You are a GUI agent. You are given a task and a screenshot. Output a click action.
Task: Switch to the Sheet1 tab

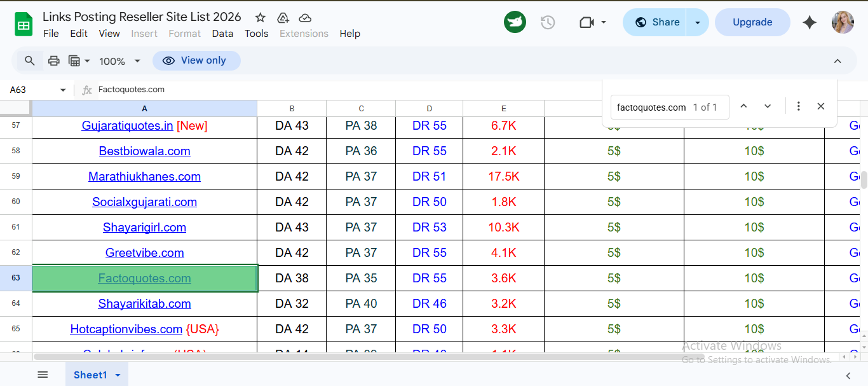90,375
